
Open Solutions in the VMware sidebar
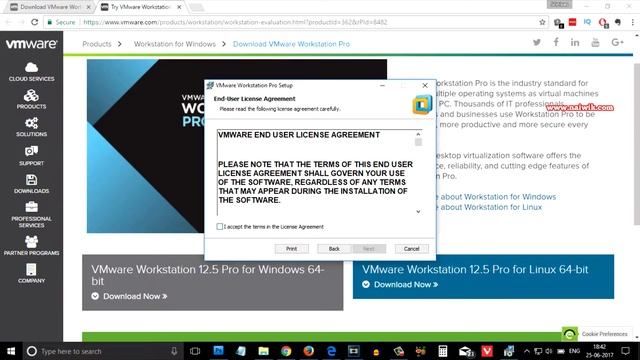tap(31, 127)
